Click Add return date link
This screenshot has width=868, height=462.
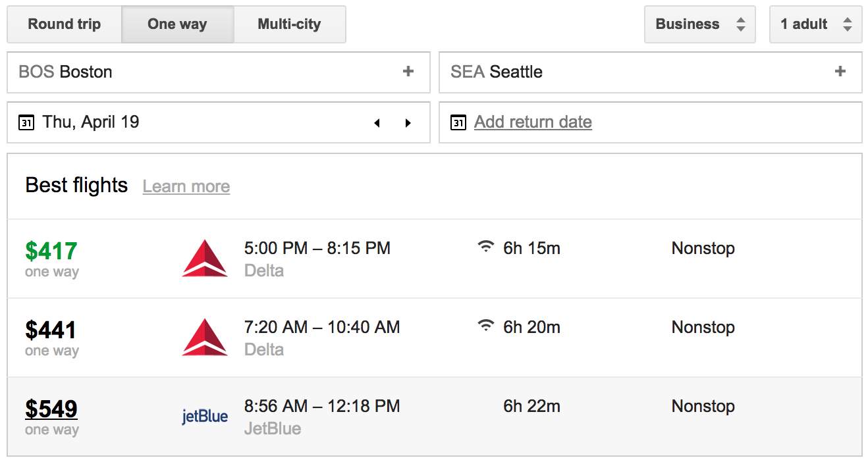(x=533, y=122)
